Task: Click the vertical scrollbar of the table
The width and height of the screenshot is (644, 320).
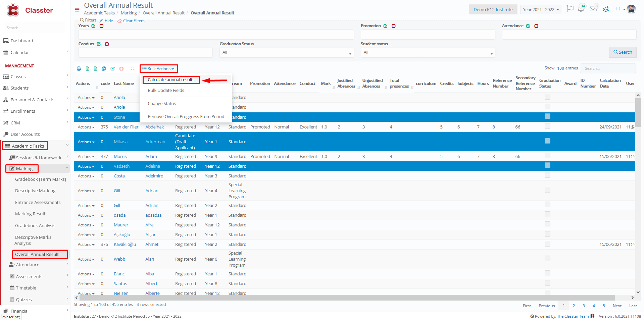Action: 638,112
